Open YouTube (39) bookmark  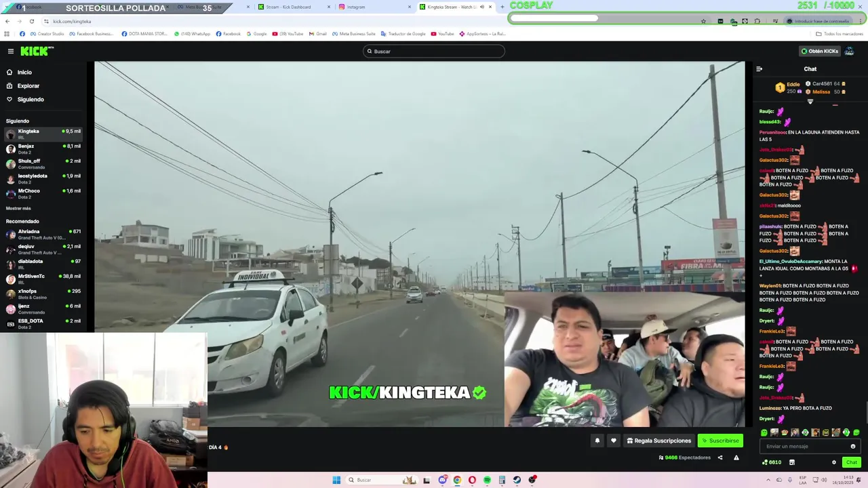(x=288, y=34)
